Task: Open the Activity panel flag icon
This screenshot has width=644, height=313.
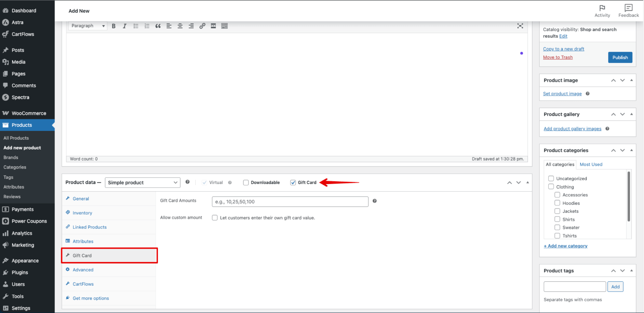Action: pos(602,8)
